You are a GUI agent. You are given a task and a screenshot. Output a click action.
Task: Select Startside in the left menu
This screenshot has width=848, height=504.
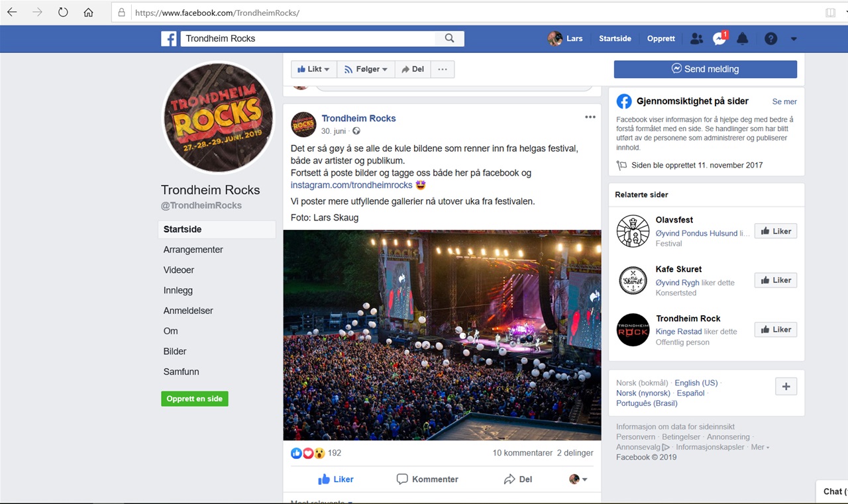click(217, 229)
